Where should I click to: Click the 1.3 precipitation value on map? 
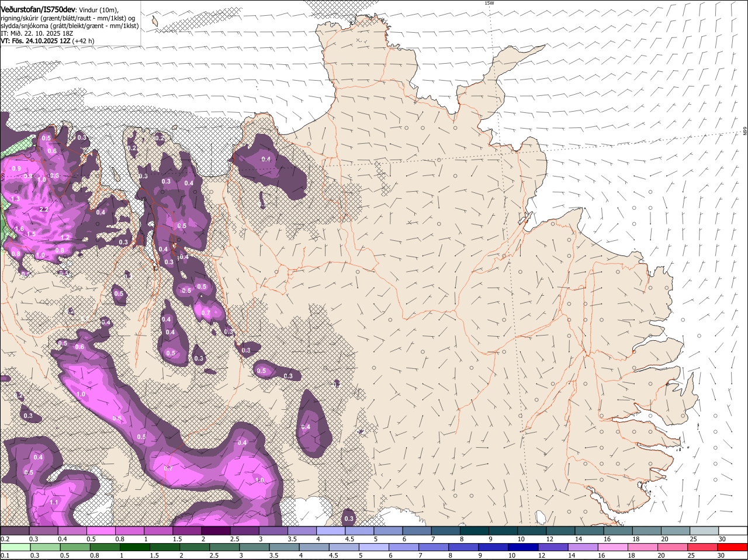(15, 199)
